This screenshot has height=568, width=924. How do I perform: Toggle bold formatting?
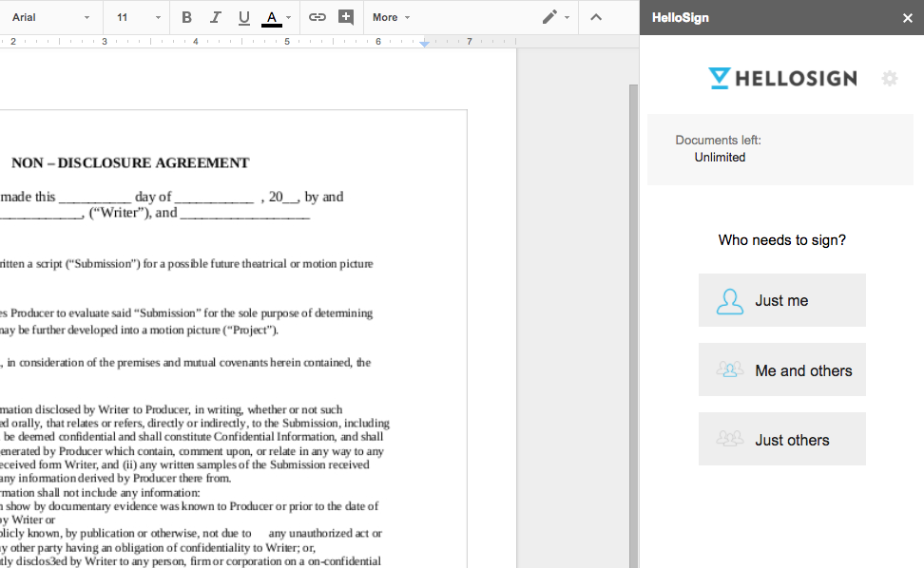click(187, 18)
